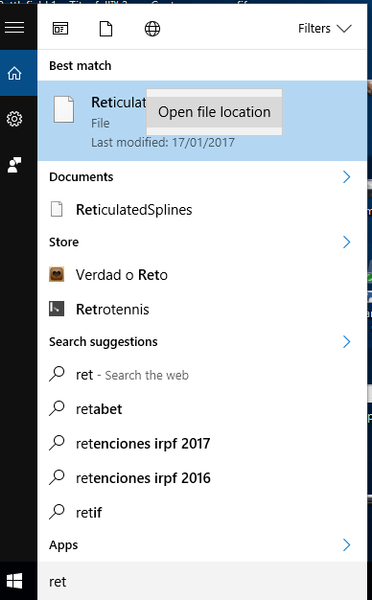Filter results by Apps icon

tap(60, 29)
